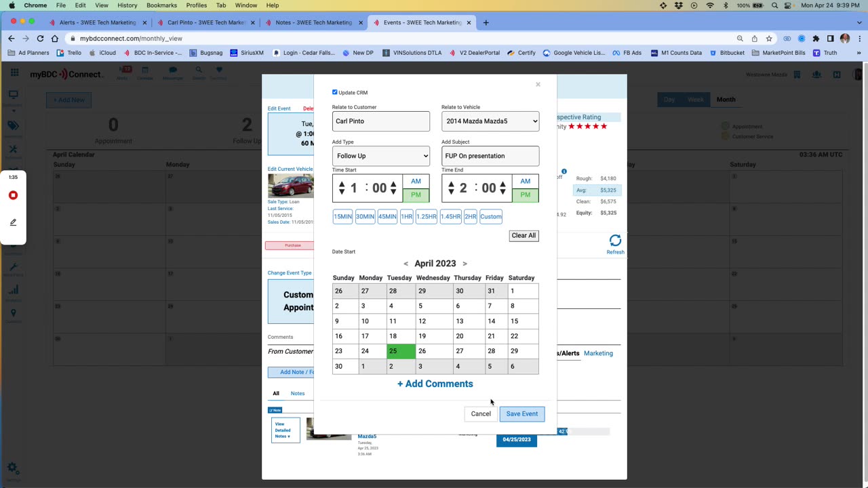The height and width of the screenshot is (488, 868).
Task: Open the settings gear in sidebar
Action: tap(12, 468)
